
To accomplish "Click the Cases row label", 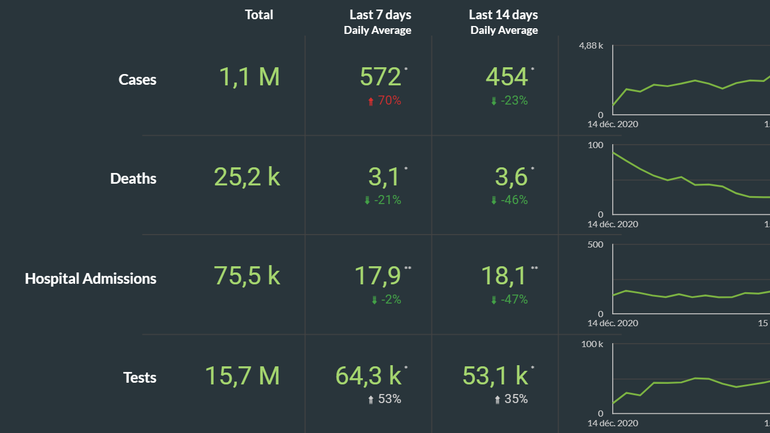I will click(137, 79).
